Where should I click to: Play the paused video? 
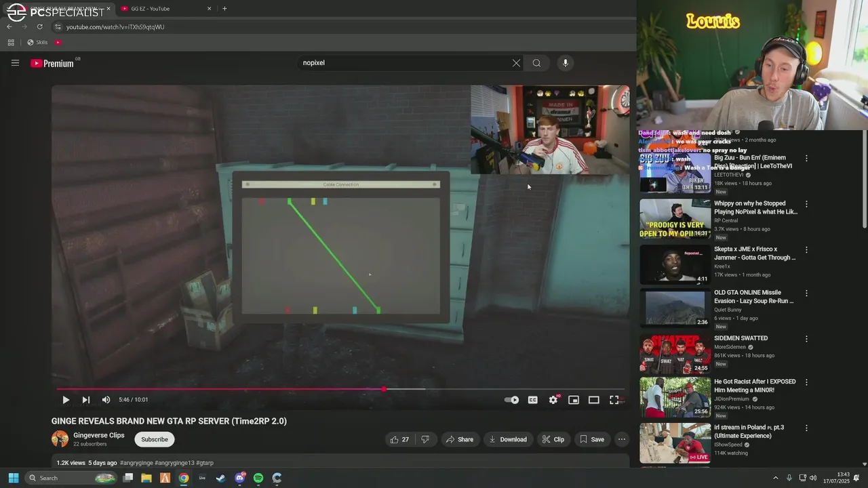coord(66,400)
